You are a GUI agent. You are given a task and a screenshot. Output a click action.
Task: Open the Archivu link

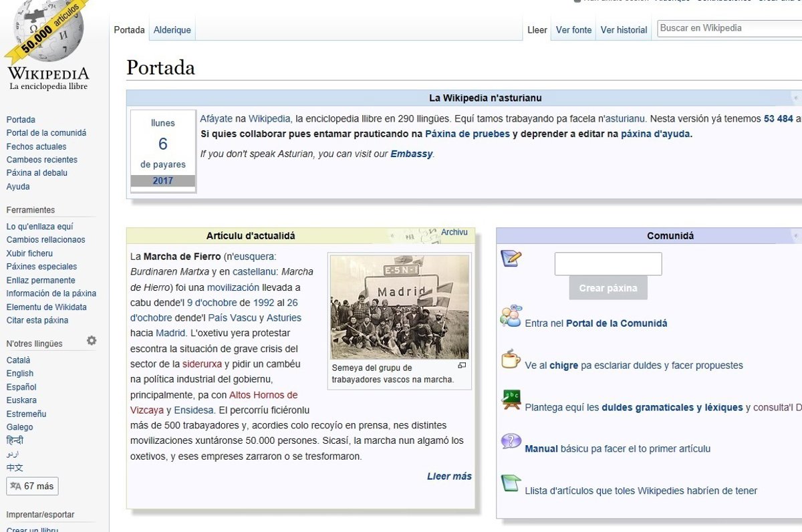click(454, 233)
